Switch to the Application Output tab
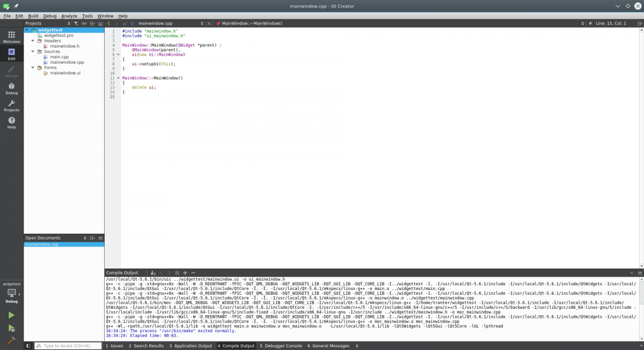The image size is (644, 350). coord(191,346)
